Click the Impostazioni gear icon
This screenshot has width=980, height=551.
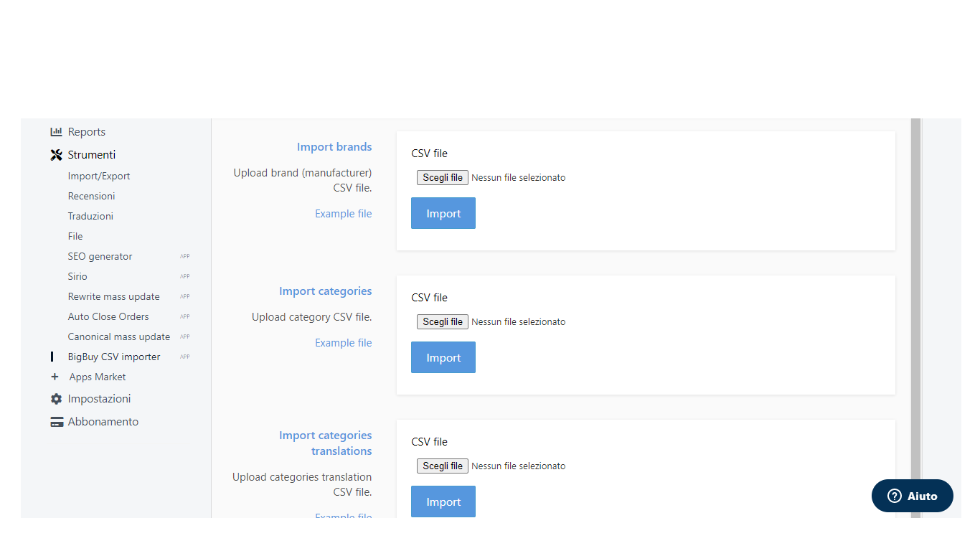[56, 399]
